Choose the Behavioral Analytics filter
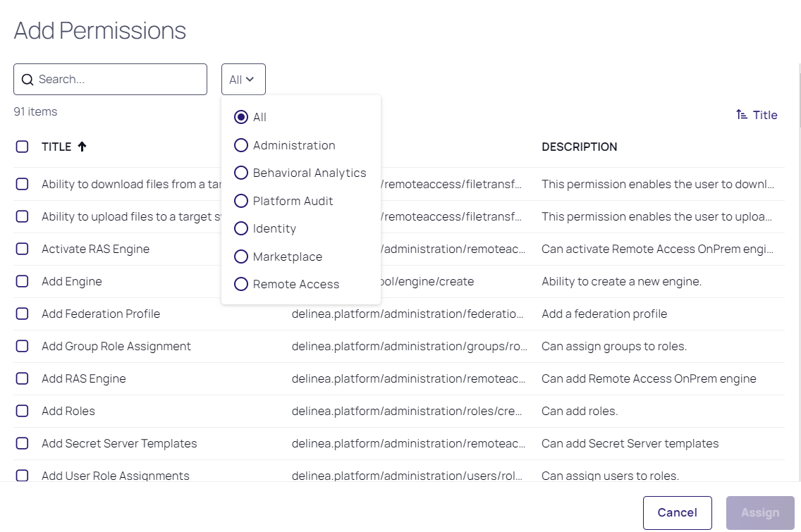Image resolution: width=801 pixels, height=532 pixels. point(241,173)
